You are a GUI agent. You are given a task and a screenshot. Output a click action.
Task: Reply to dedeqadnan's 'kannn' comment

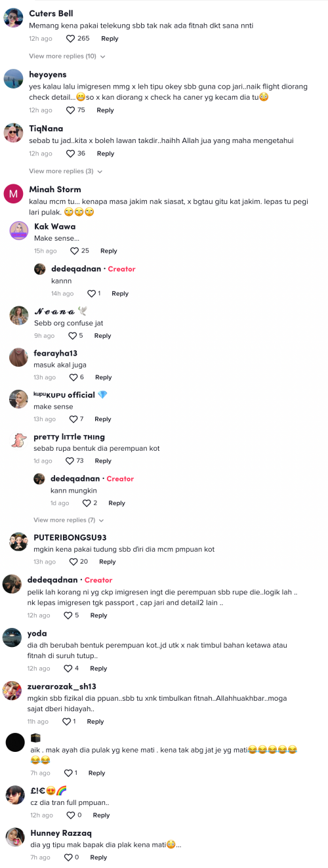point(120,293)
